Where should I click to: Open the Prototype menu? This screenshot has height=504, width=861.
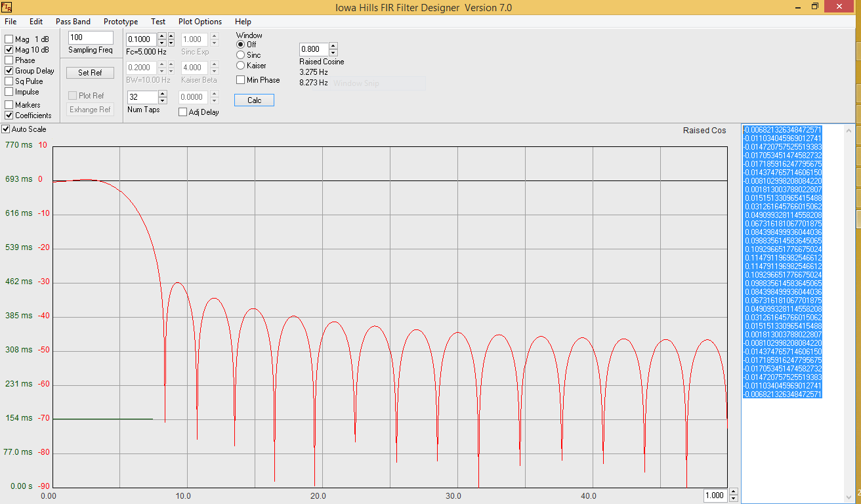pyautogui.click(x=121, y=22)
